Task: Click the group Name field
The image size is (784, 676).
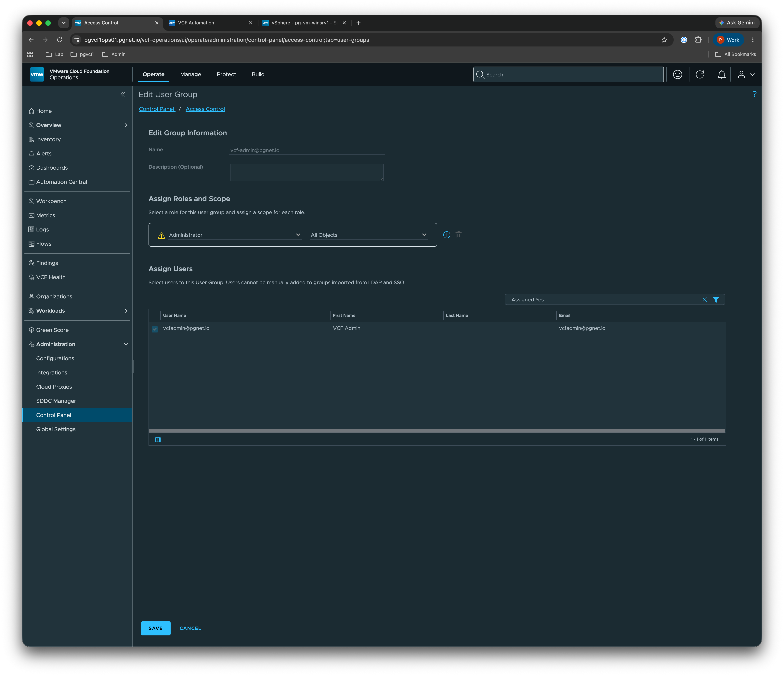Action: tap(307, 150)
